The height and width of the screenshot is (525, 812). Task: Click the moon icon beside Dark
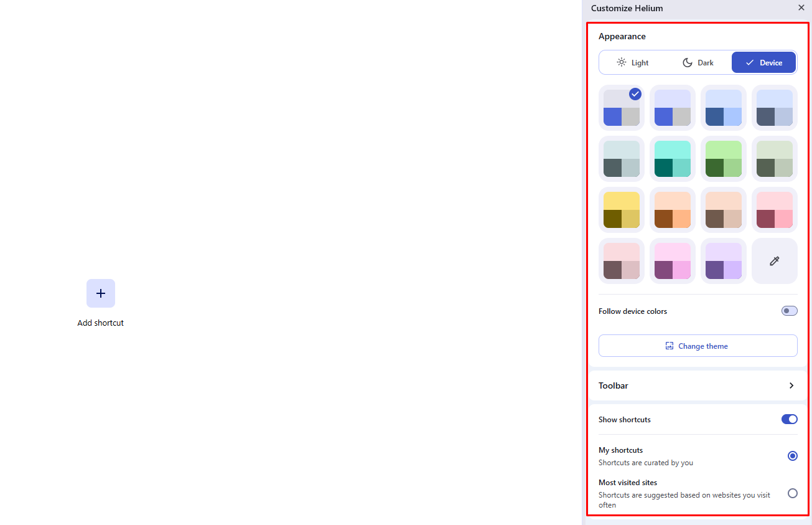click(688, 62)
